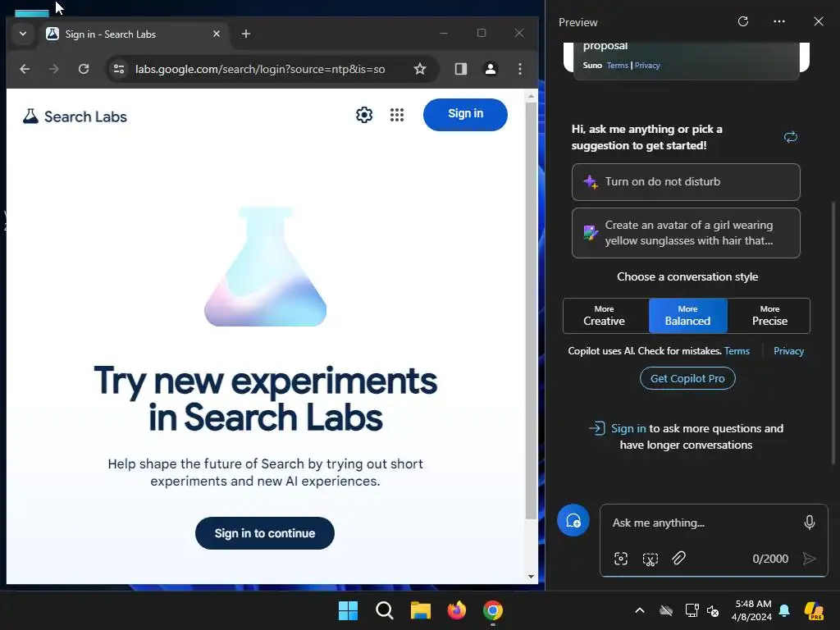Click the Chrome page vertical scrollbar
Viewport: 840px width, 630px height.
pyautogui.click(x=531, y=311)
